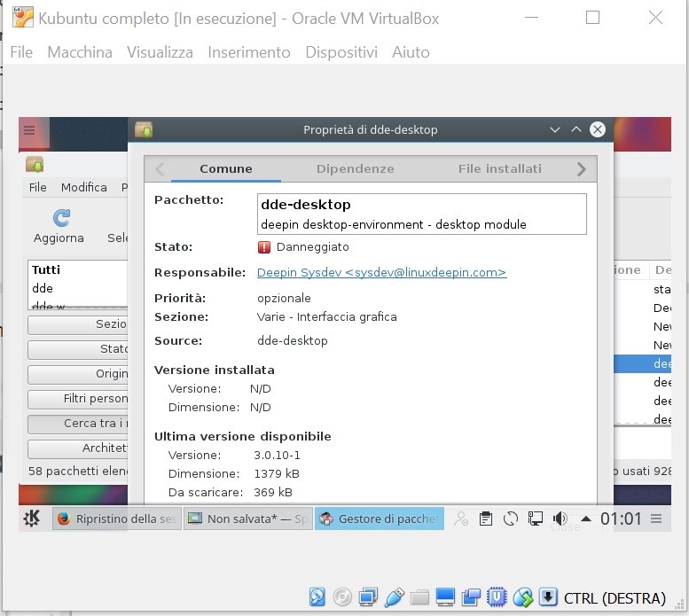Click the left chevron of the tab bar
689x616 pixels.
(x=160, y=169)
